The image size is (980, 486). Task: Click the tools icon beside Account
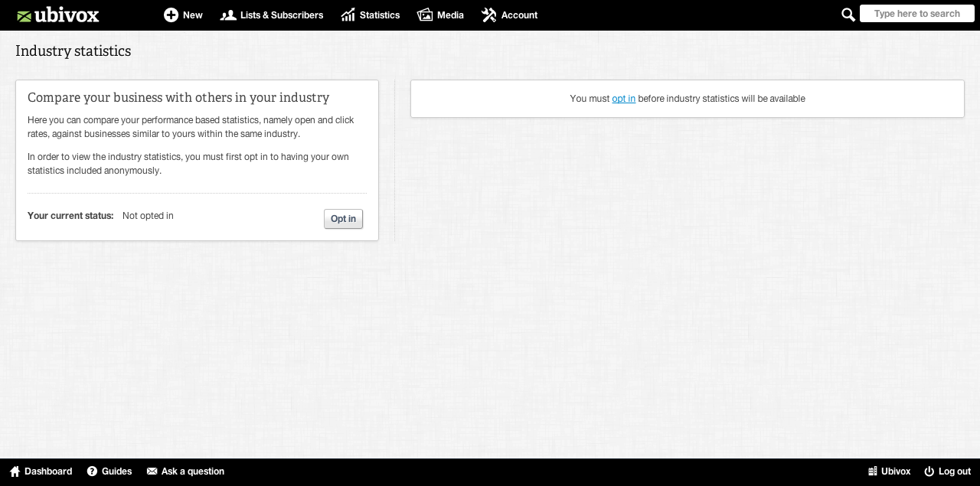[489, 15]
